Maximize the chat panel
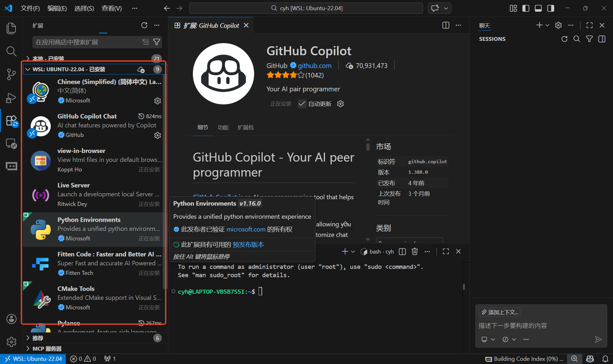 pos(590,25)
